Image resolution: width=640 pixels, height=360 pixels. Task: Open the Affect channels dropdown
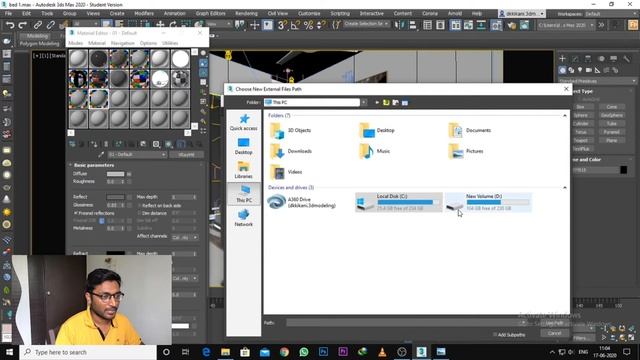coord(185,237)
